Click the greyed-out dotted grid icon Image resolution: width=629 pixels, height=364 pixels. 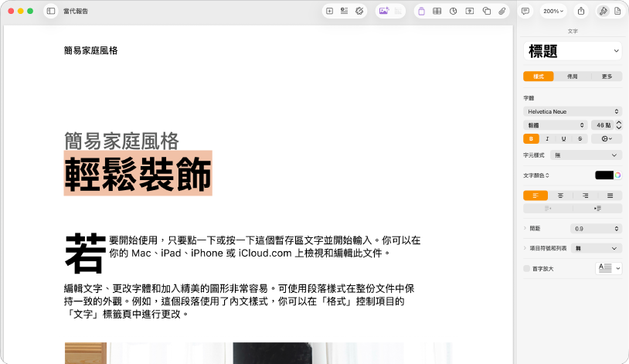click(398, 12)
